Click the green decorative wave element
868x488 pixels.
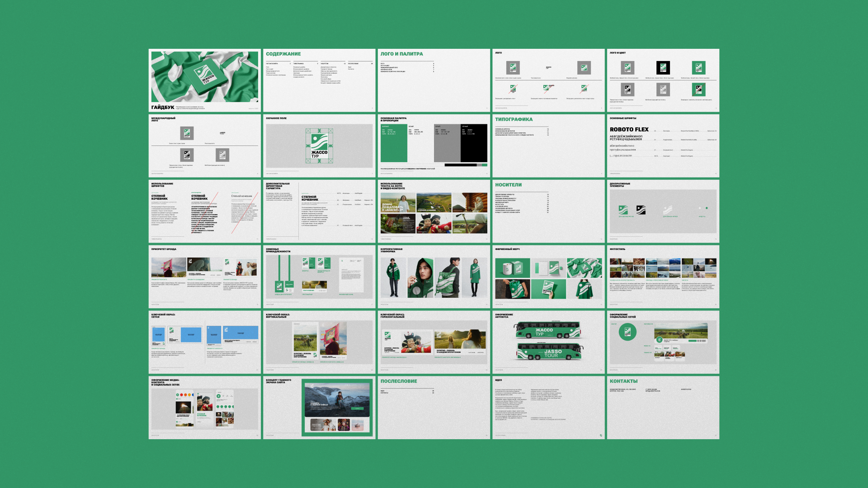pyautogui.click(x=623, y=210)
